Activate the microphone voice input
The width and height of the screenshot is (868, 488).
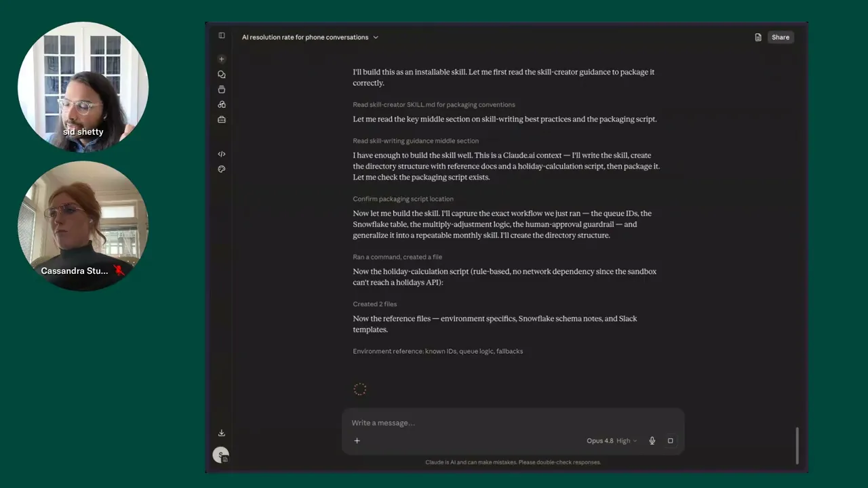tap(652, 441)
